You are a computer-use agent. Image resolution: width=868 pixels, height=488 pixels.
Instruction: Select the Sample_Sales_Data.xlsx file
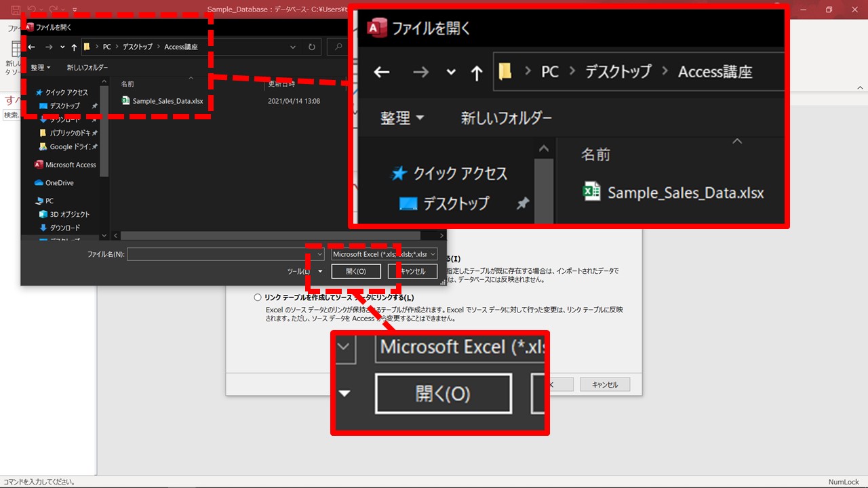click(x=167, y=101)
